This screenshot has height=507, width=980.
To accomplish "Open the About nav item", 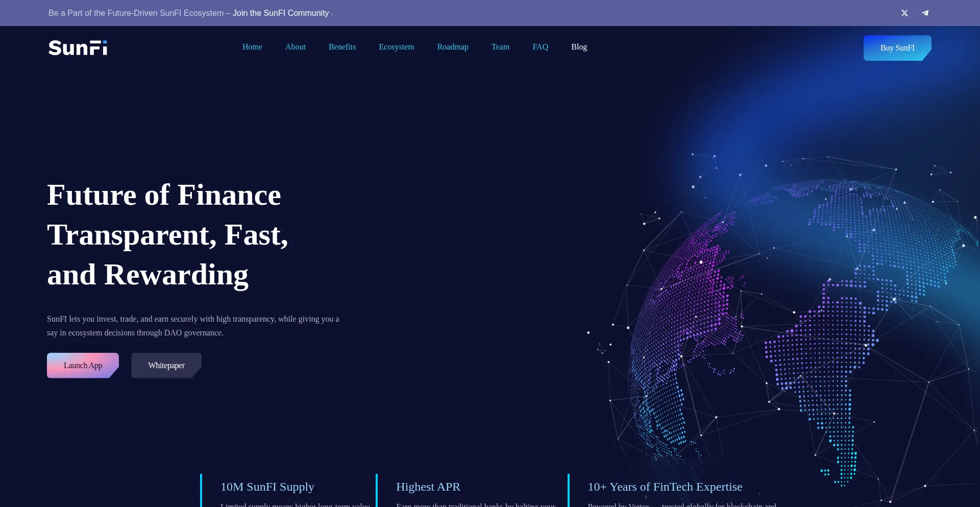I will (x=295, y=47).
